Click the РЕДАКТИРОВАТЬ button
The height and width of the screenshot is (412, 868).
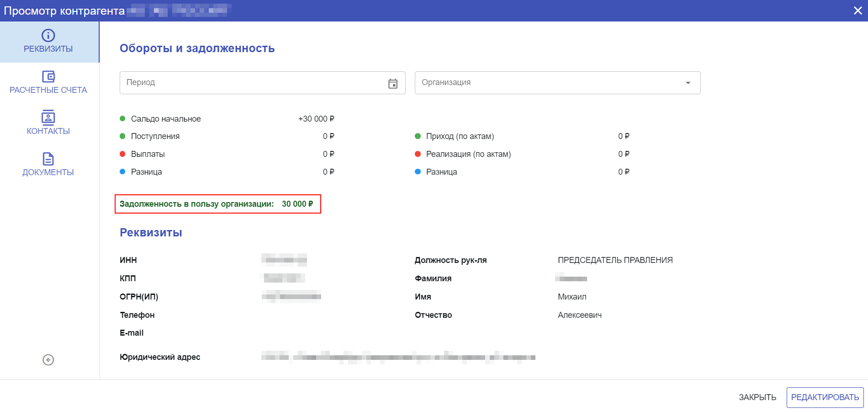(825, 397)
